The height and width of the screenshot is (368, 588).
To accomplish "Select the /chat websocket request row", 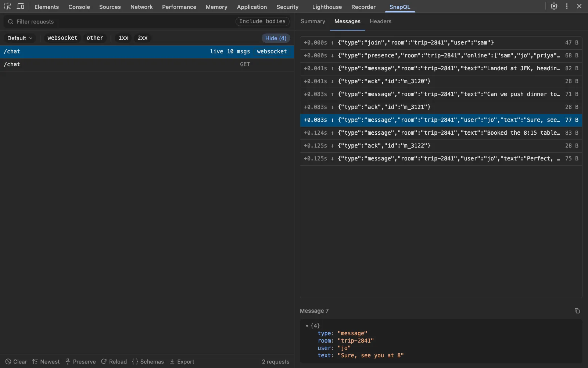I will coord(147,52).
